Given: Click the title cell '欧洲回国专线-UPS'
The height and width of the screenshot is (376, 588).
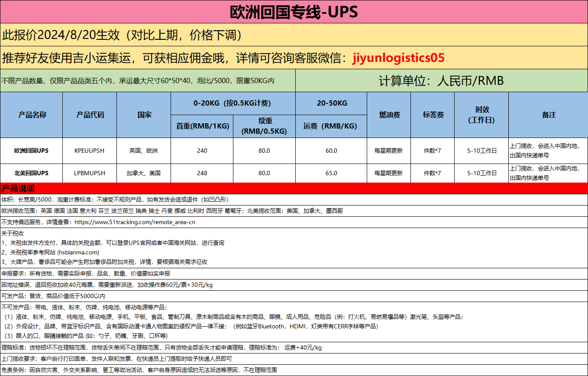Looking at the screenshot, I should tap(294, 12).
